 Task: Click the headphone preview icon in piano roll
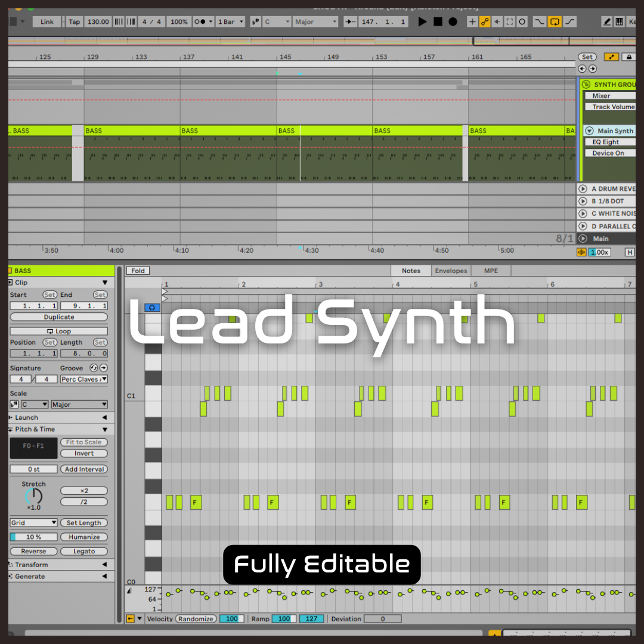(x=152, y=307)
